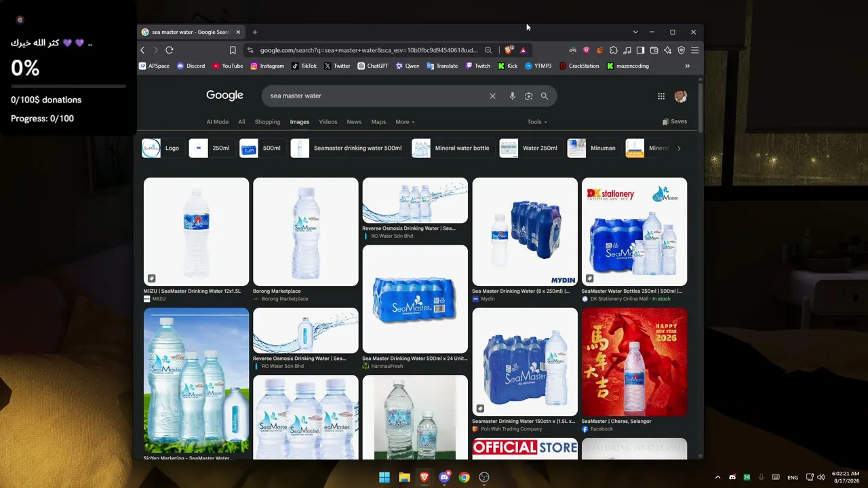The width and height of the screenshot is (868, 488).
Task: Switch to the Shopping tab
Action: click(x=267, y=122)
